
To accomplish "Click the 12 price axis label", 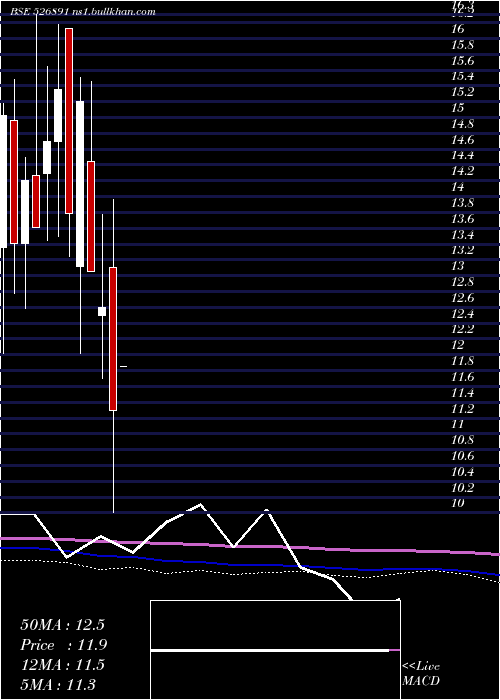I will click(458, 345).
